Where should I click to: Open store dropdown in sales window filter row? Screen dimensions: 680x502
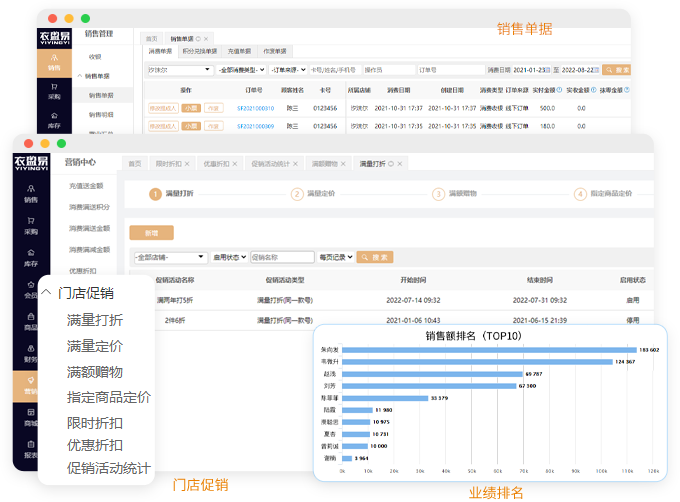180,70
